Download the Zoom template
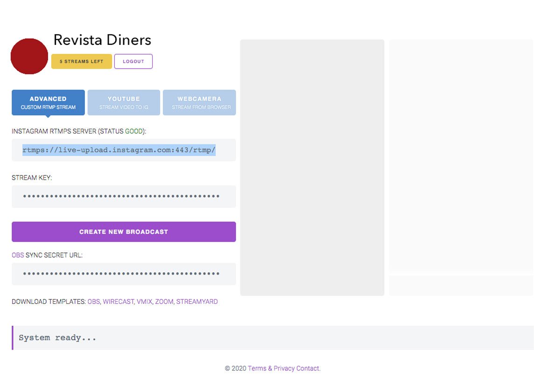Screen dimensions: 560x392 (x=164, y=302)
